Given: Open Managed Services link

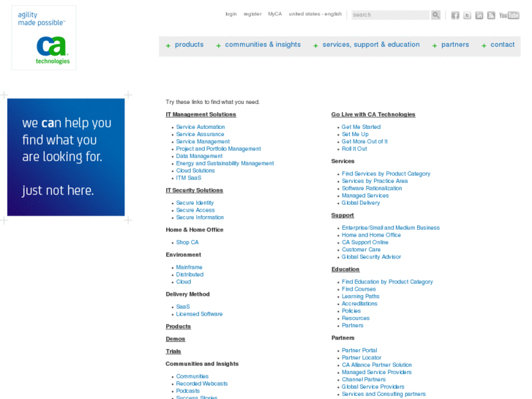Looking at the screenshot, I should (365, 195).
